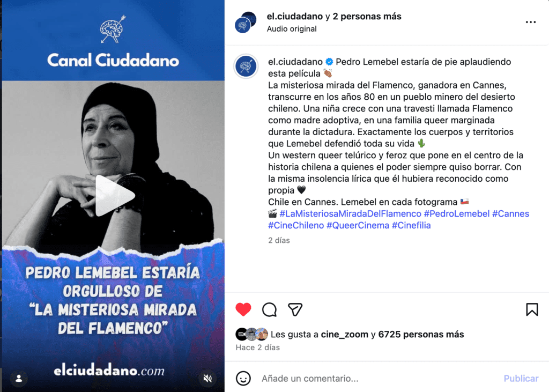Expand the '2 personas más' collaborators list
Image resolution: width=549 pixels, height=392 pixels.
(367, 17)
